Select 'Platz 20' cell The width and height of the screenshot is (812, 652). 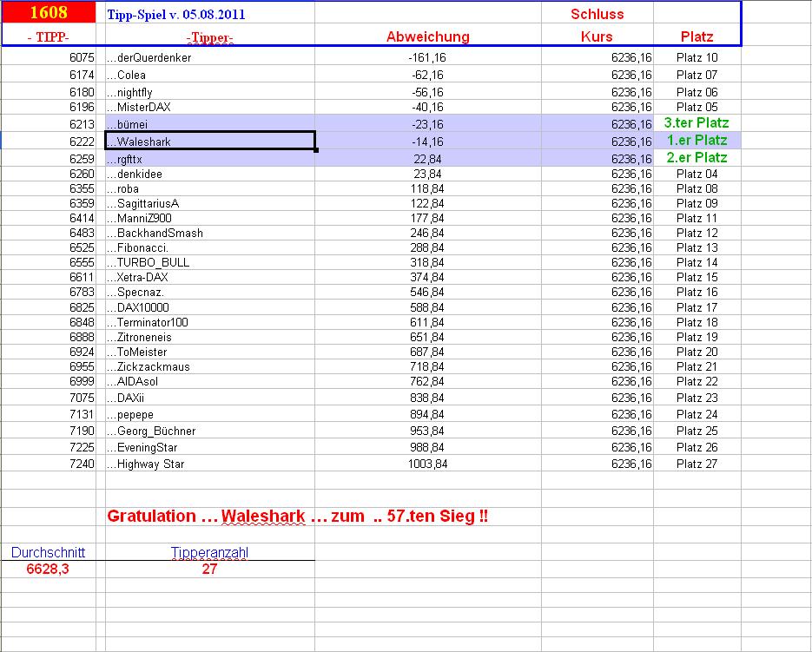tap(697, 352)
